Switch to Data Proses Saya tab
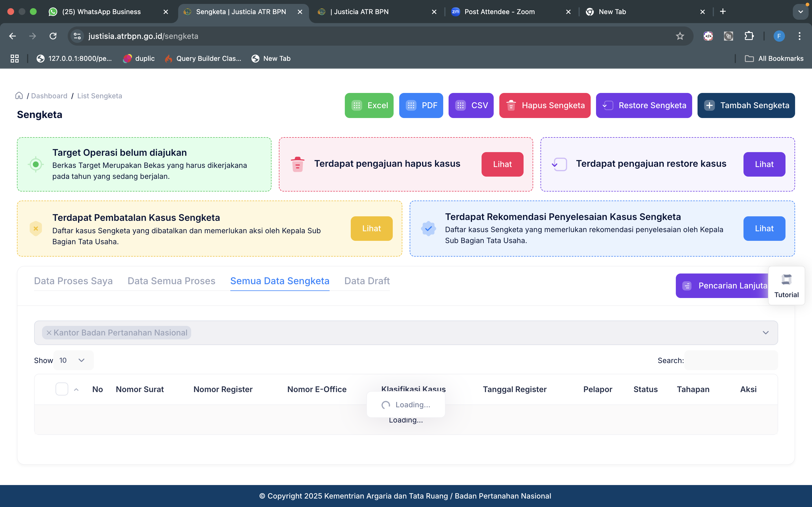This screenshot has height=507, width=812. coord(73,281)
